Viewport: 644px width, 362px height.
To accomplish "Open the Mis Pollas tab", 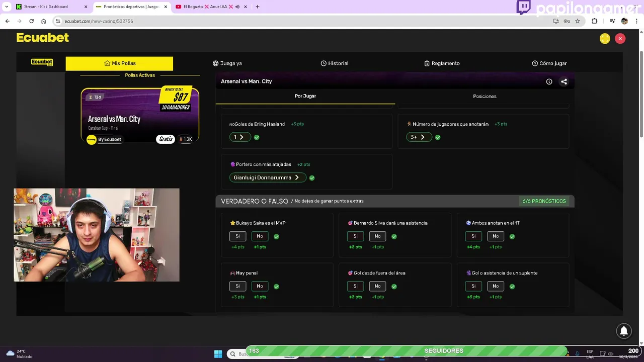I will click(119, 63).
